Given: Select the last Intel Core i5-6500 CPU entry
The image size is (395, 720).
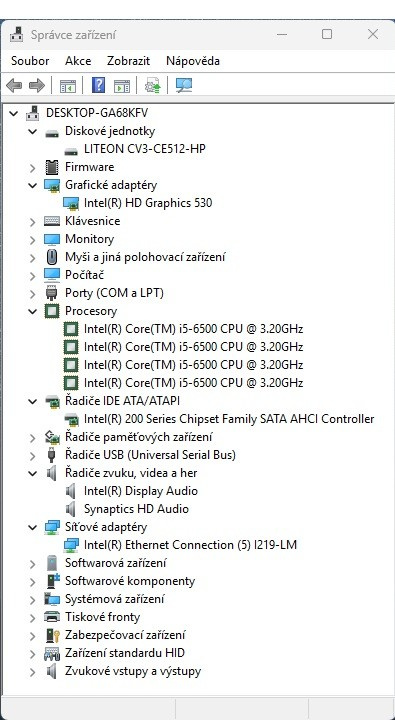Looking at the screenshot, I should (x=193, y=382).
